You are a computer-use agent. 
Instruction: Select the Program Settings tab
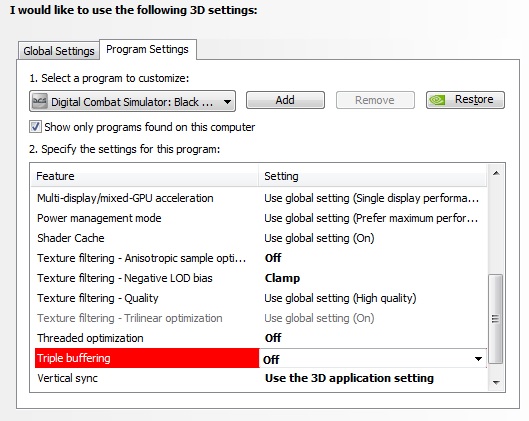pyautogui.click(x=147, y=50)
